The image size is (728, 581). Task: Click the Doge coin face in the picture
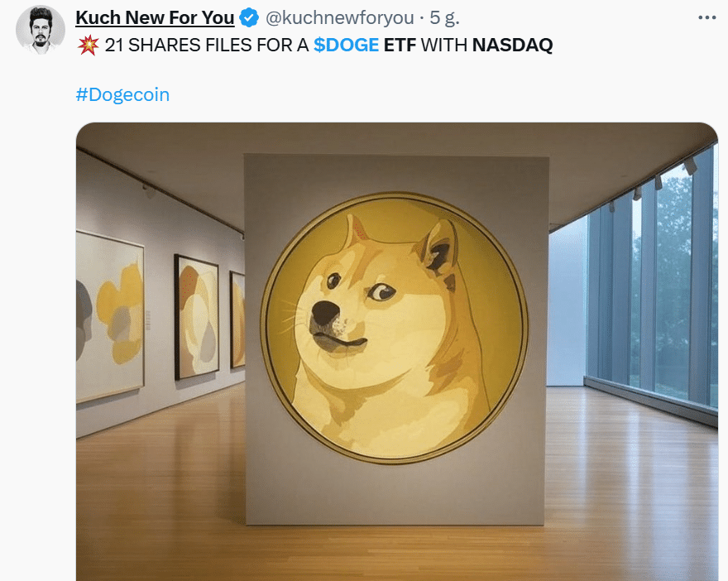[394, 328]
